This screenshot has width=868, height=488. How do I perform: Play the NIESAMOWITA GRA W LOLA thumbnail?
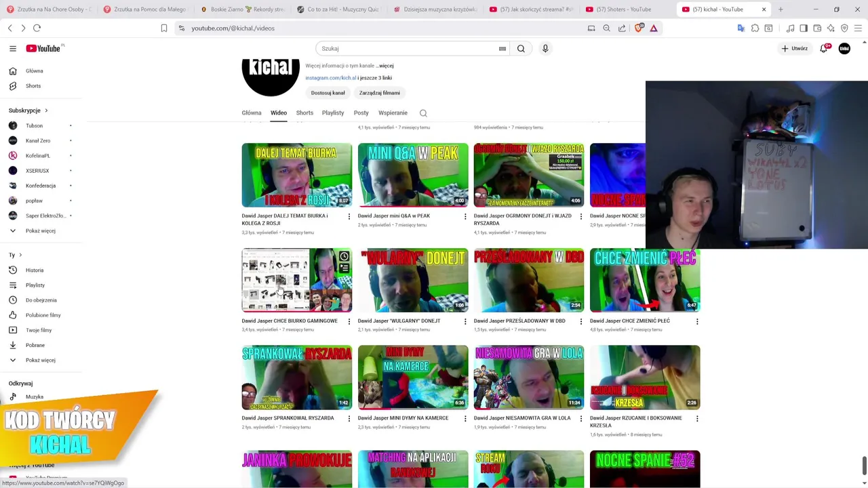529,378
